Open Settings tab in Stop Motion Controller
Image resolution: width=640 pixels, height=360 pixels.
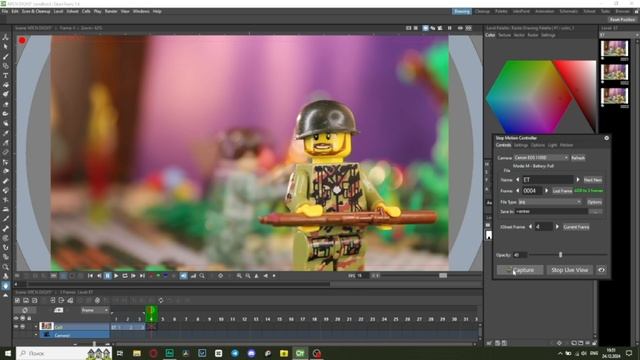click(521, 145)
